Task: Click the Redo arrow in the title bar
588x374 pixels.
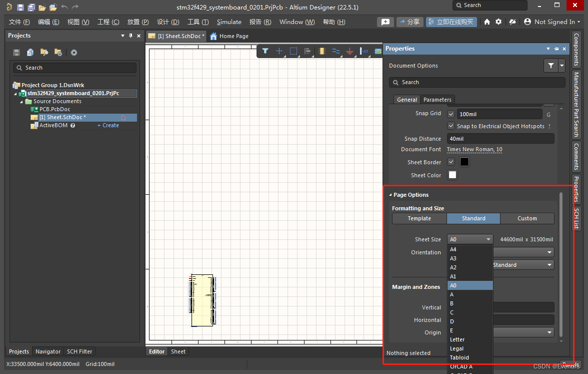Action: (x=75, y=7)
